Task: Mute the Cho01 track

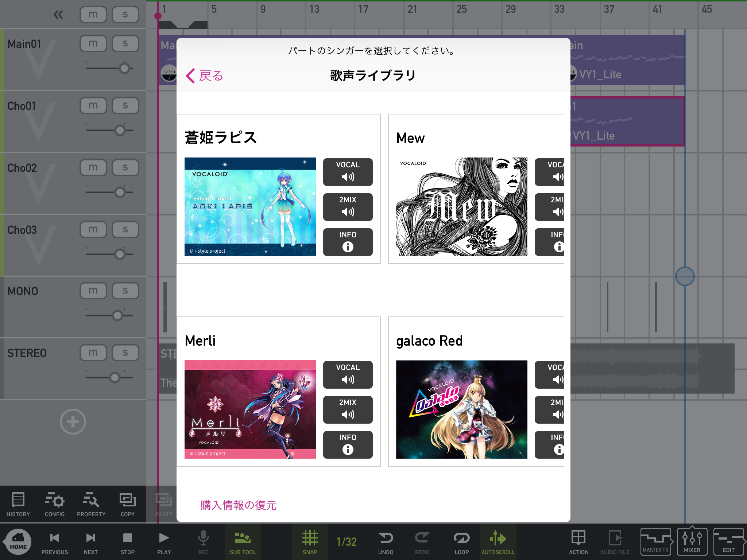Action: [x=93, y=106]
